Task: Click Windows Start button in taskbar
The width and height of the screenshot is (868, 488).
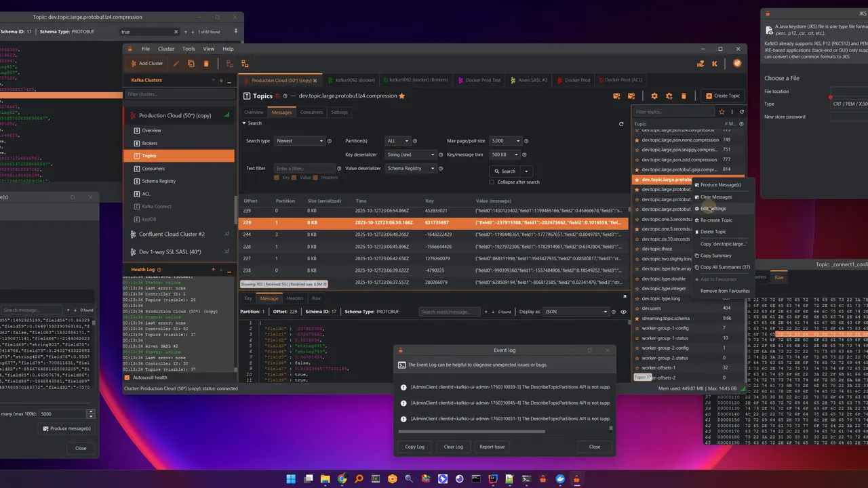Action: tap(291, 479)
